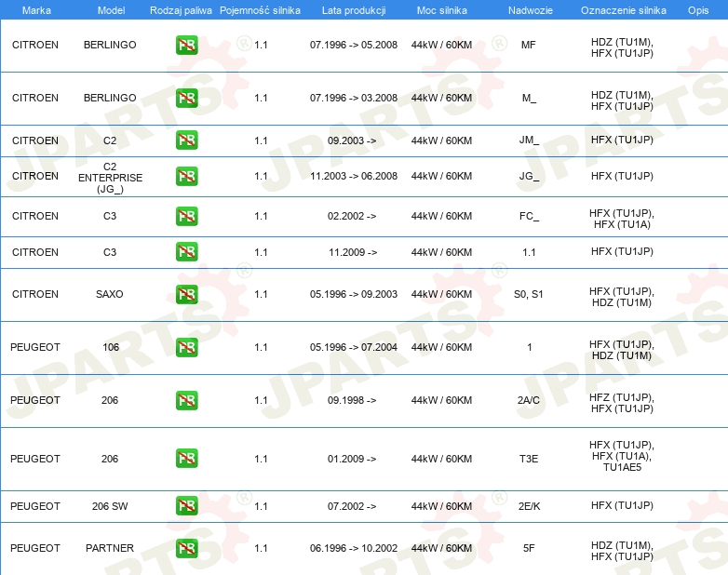Click the JG_ body code cell
This screenshot has height=575, width=728.
pos(530,177)
